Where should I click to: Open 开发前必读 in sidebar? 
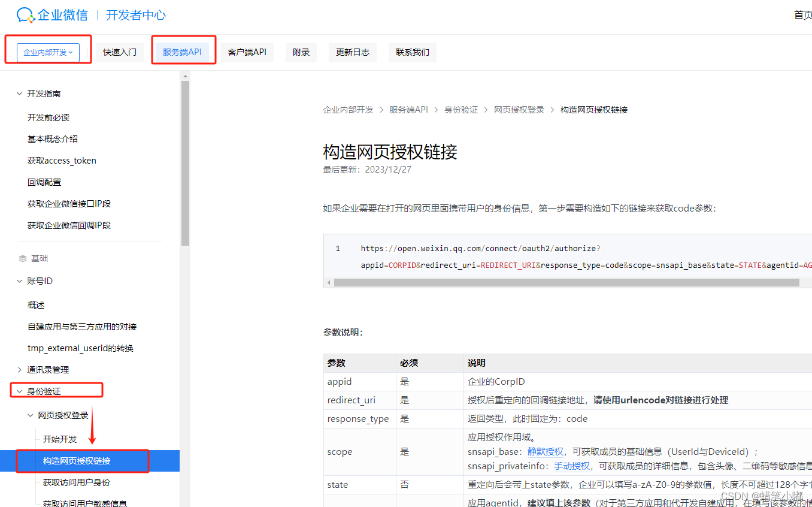pos(49,117)
